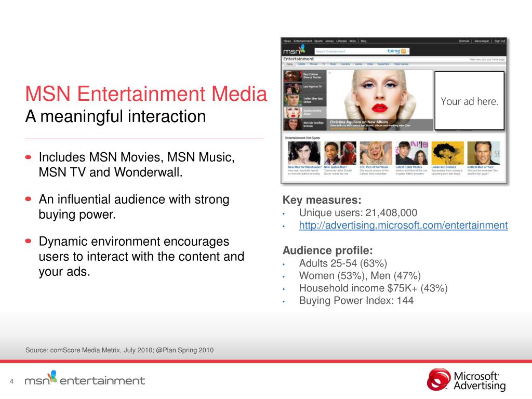The height and width of the screenshot is (399, 532).
Task: Click the 'Adults 25-54 (63%)' bullet
Action: point(343,263)
